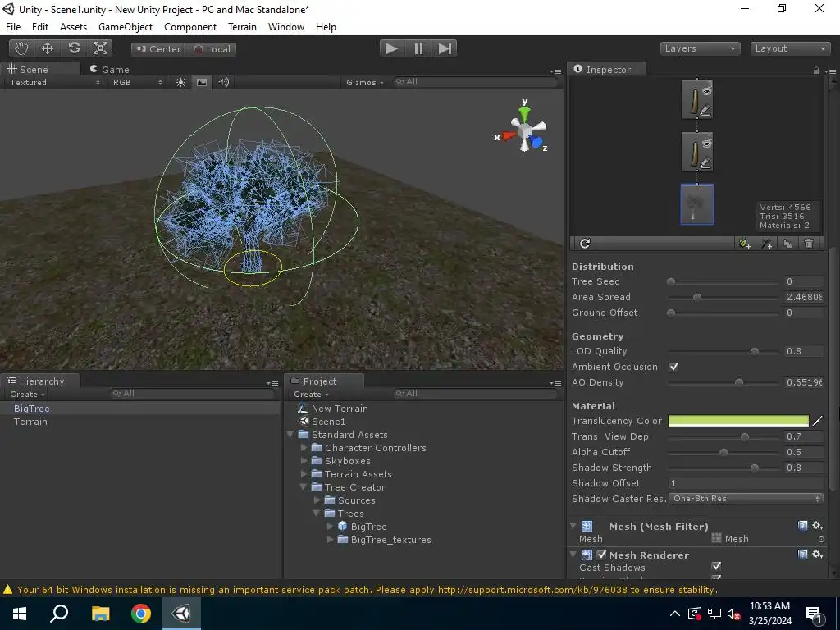Open the File menu
This screenshot has height=630, width=840.
(x=13, y=27)
